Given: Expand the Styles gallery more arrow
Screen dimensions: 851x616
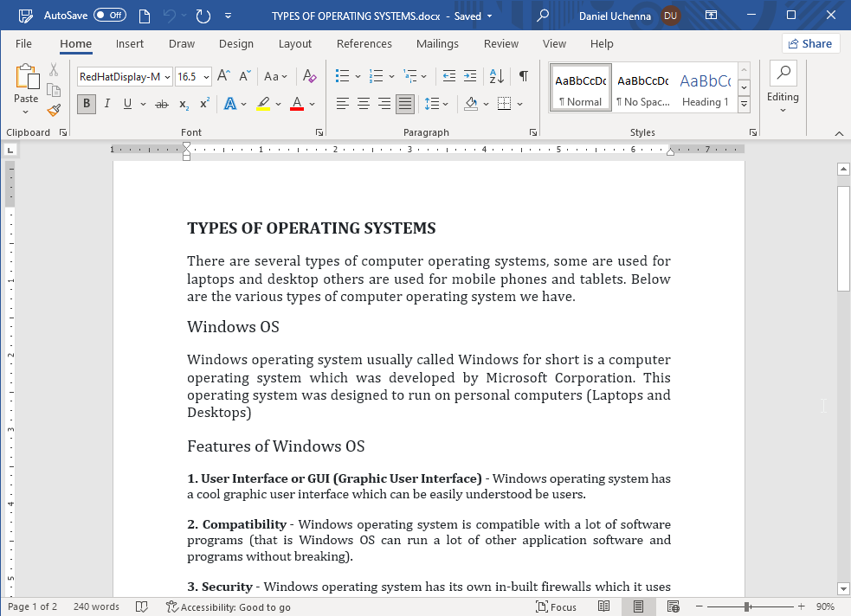Looking at the screenshot, I should [x=744, y=104].
